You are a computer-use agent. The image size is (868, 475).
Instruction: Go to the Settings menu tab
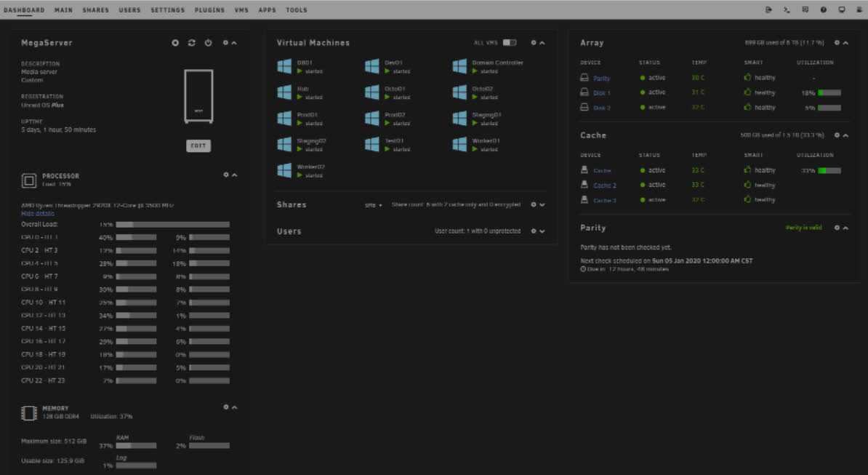click(168, 10)
